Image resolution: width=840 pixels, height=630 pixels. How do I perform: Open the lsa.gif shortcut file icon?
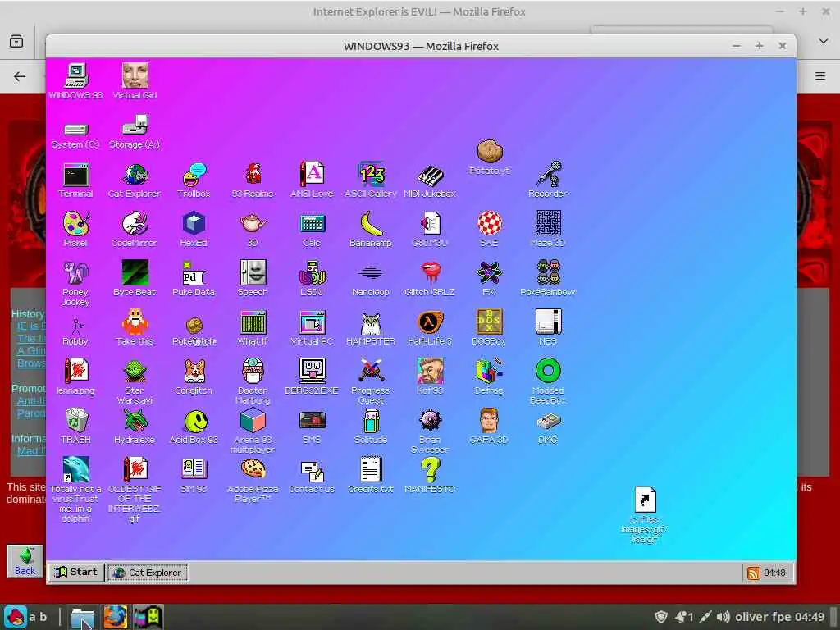coord(645,500)
